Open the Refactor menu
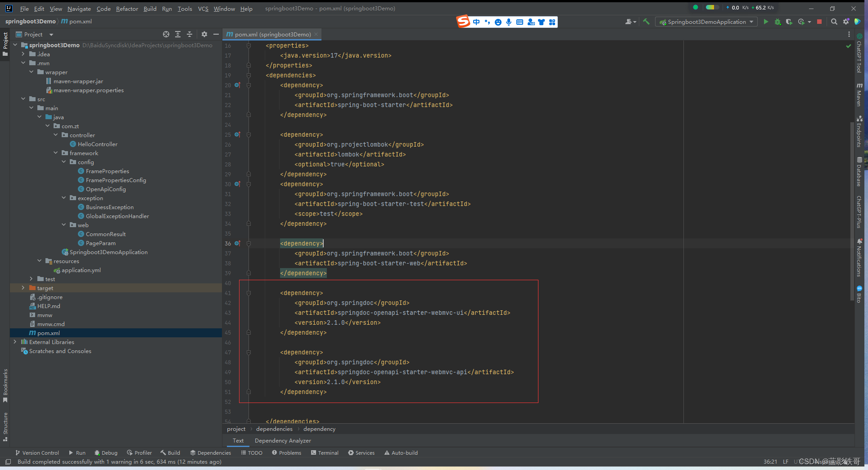Image resolution: width=868 pixels, height=470 pixels. pyautogui.click(x=127, y=9)
